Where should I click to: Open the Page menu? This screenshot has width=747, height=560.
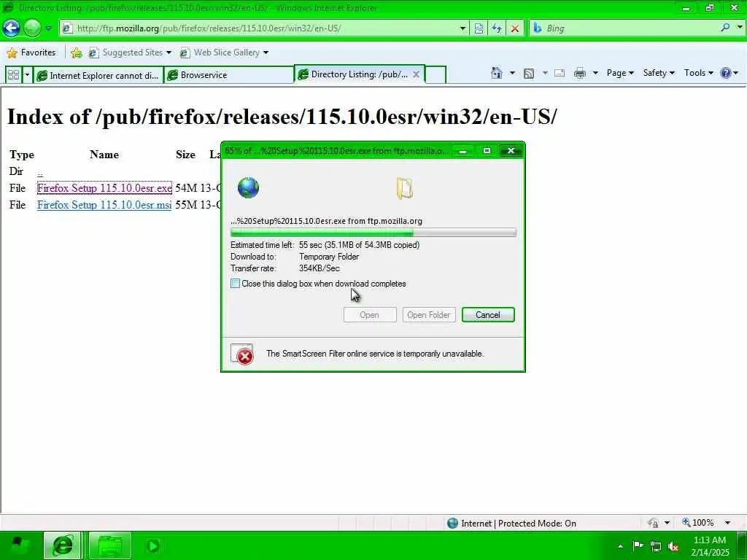[620, 73]
